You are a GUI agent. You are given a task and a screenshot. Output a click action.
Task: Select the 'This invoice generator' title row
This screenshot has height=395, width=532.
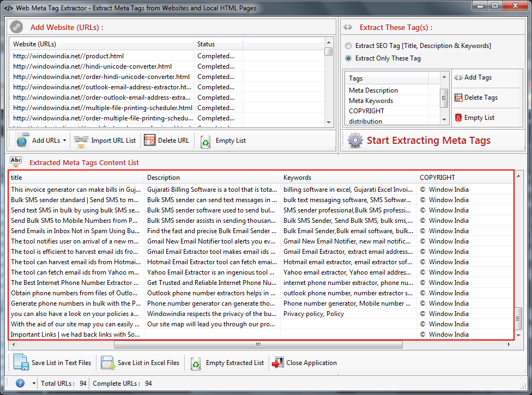pos(76,190)
